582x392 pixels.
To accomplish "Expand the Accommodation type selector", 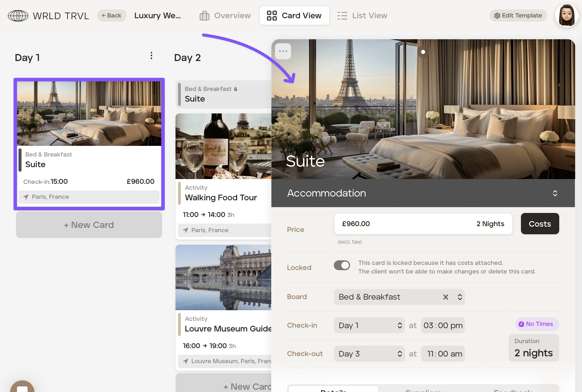I will pyautogui.click(x=555, y=193).
